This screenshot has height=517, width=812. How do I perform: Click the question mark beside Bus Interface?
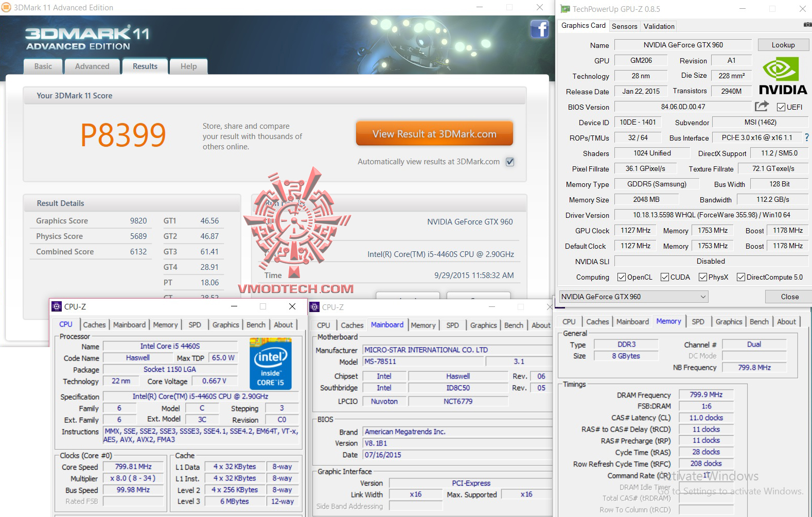(x=806, y=137)
